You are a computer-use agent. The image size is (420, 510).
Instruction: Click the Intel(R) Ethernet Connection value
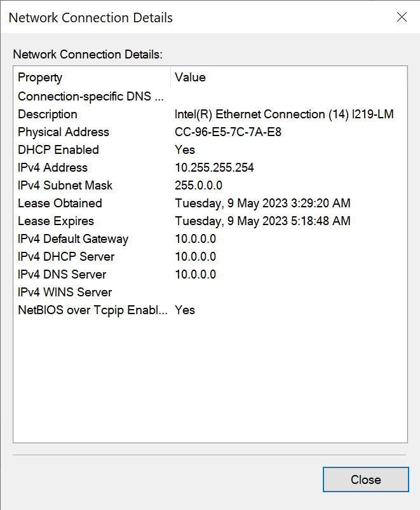click(284, 114)
